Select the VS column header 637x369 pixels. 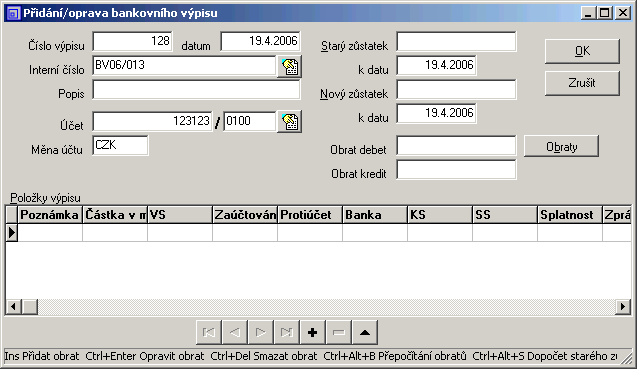point(180,215)
